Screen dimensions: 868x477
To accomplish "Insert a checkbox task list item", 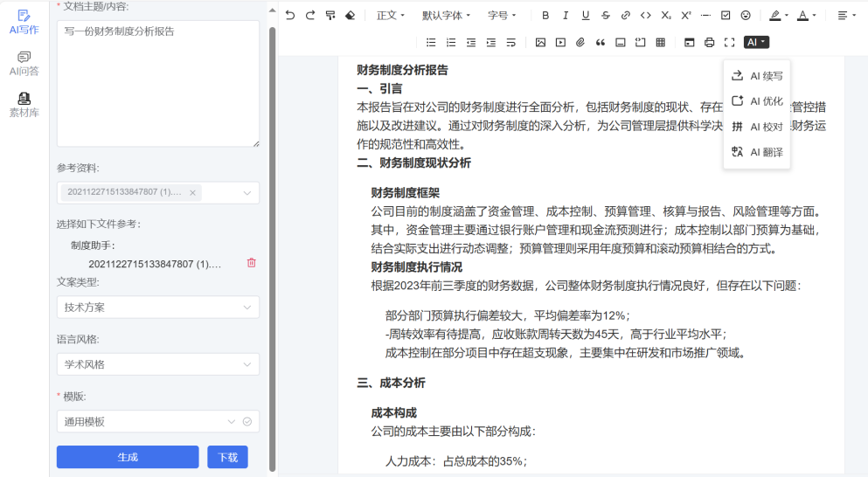I will pyautogui.click(x=726, y=15).
